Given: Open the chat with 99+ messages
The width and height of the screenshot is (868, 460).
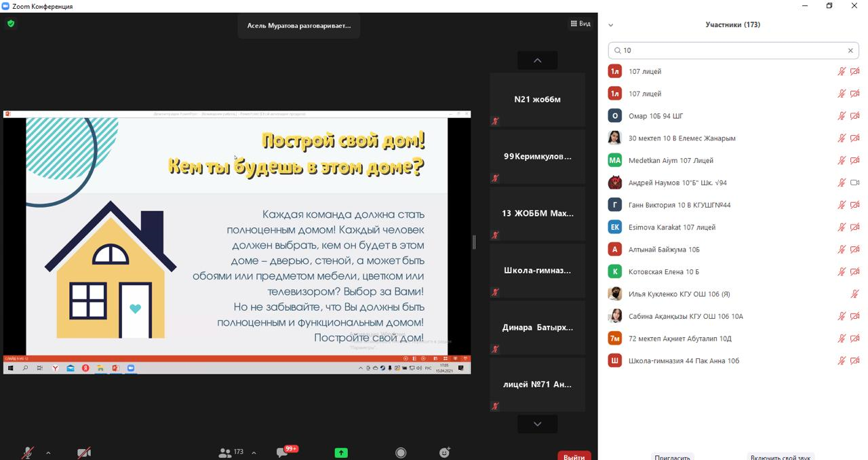Looking at the screenshot, I should click(280, 451).
